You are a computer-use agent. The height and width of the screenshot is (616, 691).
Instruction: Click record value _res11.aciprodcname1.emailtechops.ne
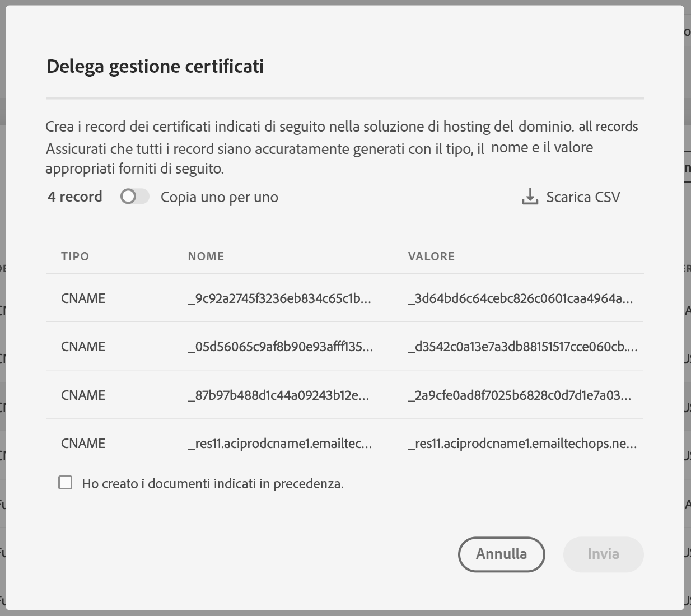coord(522,444)
